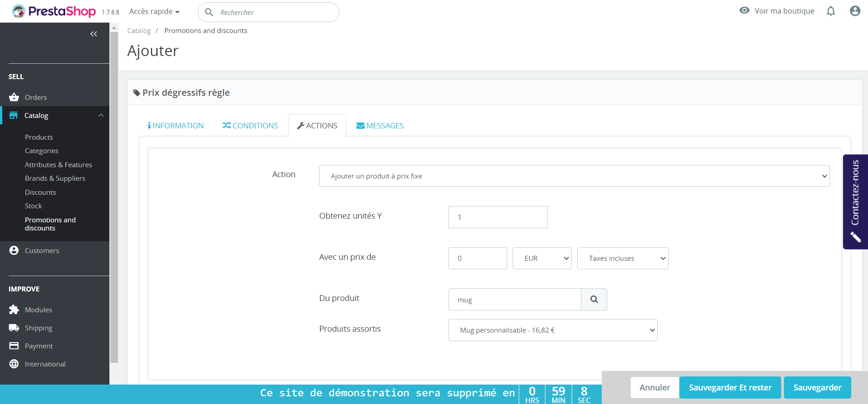The image size is (868, 404).
Task: Click the Catalog store icon
Action: point(14,115)
